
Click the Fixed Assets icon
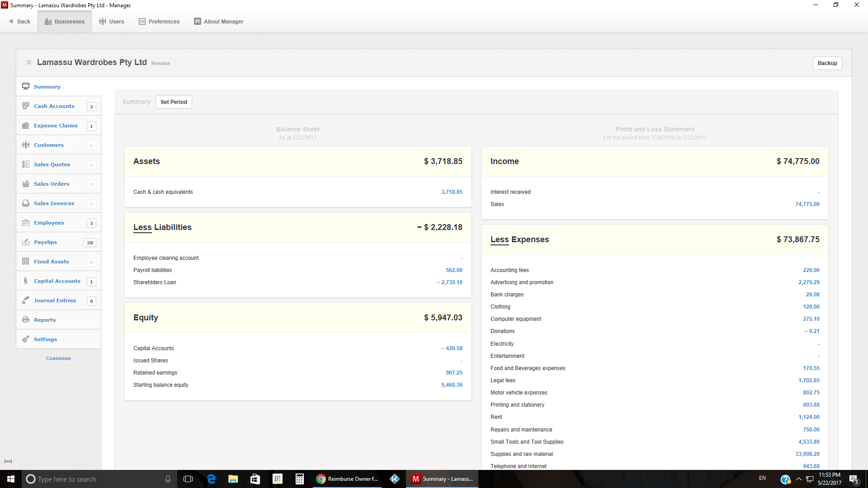(x=26, y=261)
